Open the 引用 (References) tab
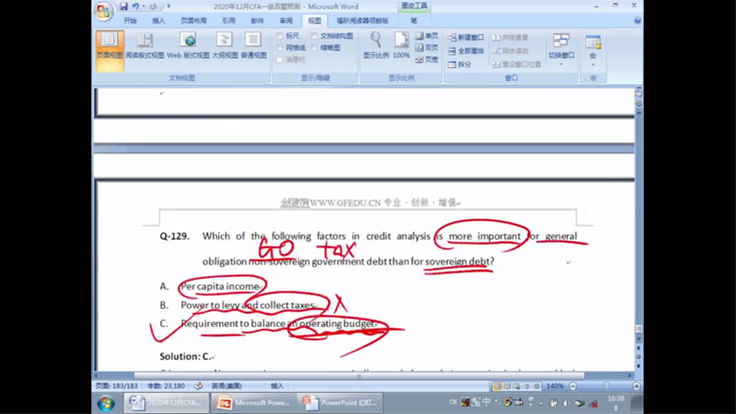The height and width of the screenshot is (414, 736). [x=229, y=21]
